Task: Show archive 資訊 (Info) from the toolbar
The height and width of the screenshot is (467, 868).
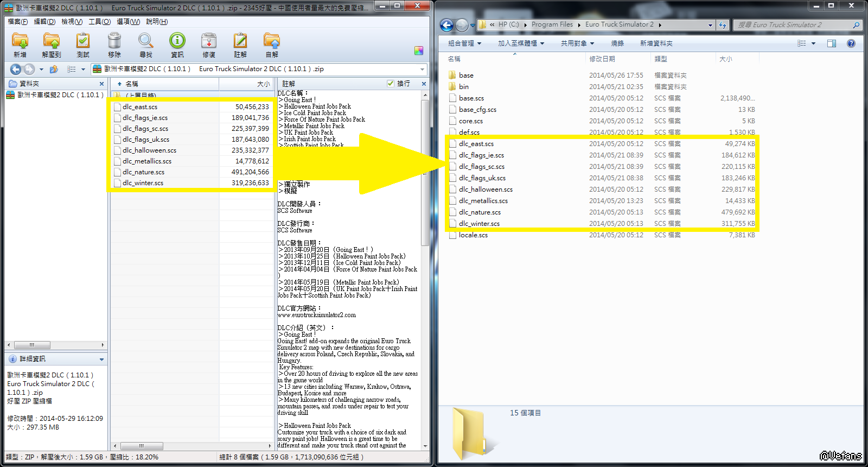Action: pos(177,45)
